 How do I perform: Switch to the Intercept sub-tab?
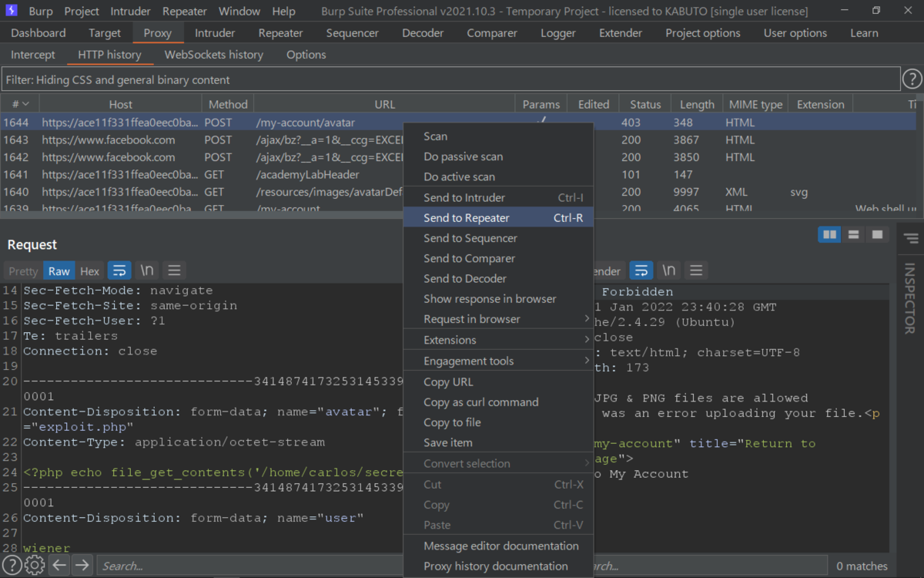33,55
